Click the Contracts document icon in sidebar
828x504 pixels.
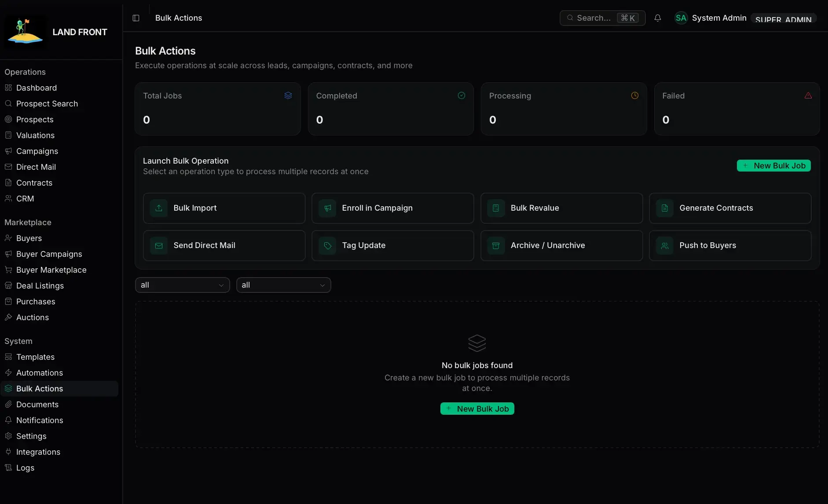pyautogui.click(x=8, y=183)
